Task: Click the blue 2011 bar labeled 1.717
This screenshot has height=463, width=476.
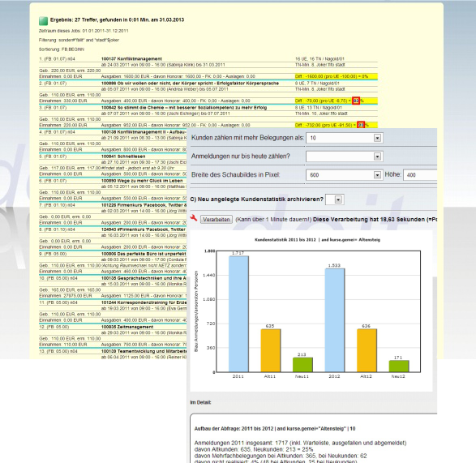Action: pos(238,314)
